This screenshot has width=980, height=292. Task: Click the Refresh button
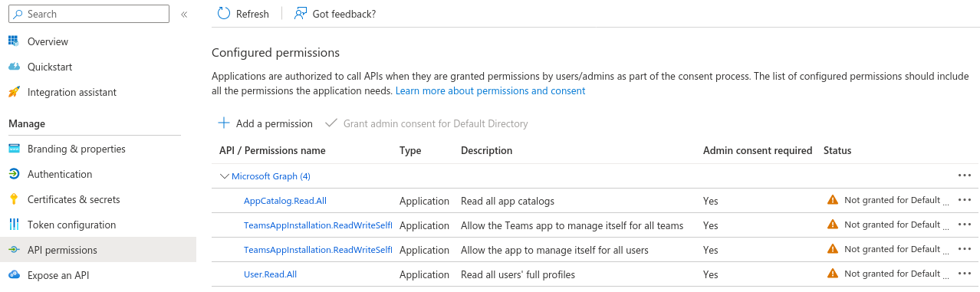(243, 14)
